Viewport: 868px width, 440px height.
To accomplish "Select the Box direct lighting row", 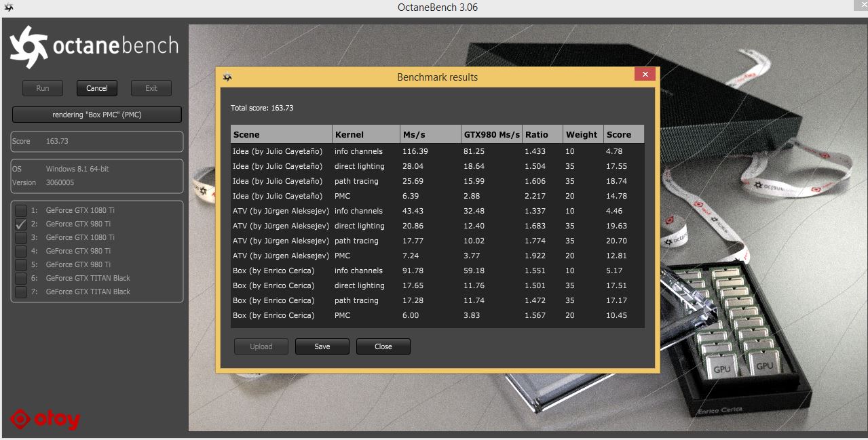I will 438,285.
